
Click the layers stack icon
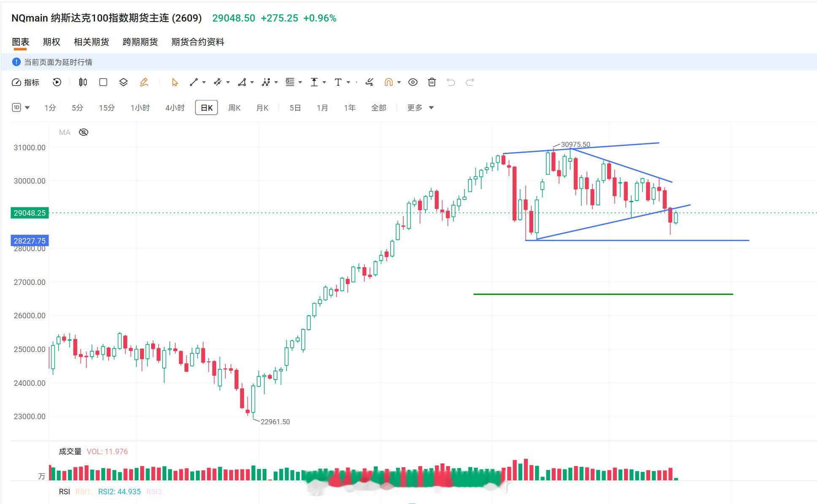point(123,82)
